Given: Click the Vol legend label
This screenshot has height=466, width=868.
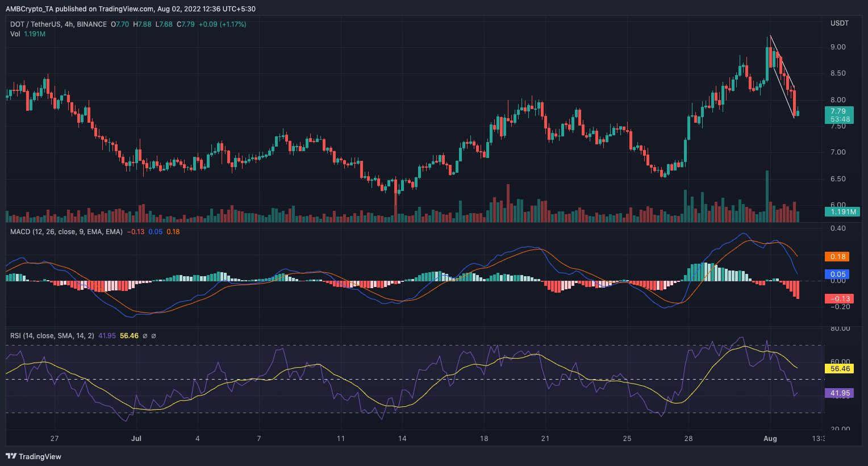Looking at the screenshot, I should [x=15, y=34].
